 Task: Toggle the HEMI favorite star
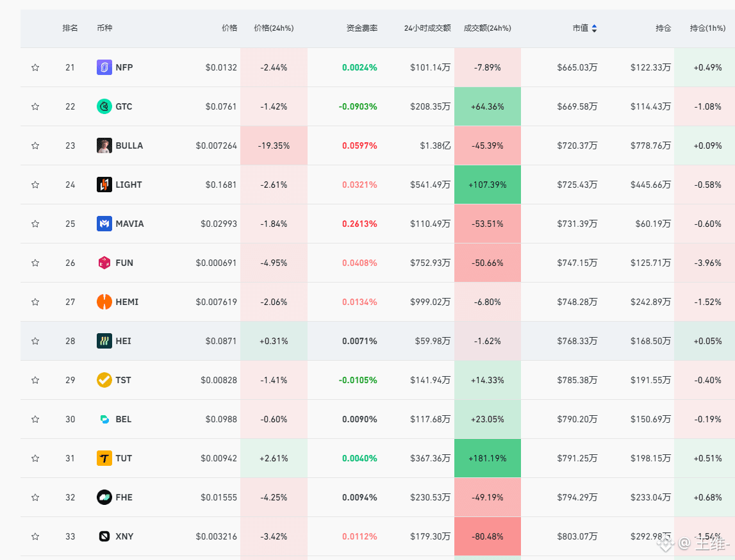coord(35,302)
